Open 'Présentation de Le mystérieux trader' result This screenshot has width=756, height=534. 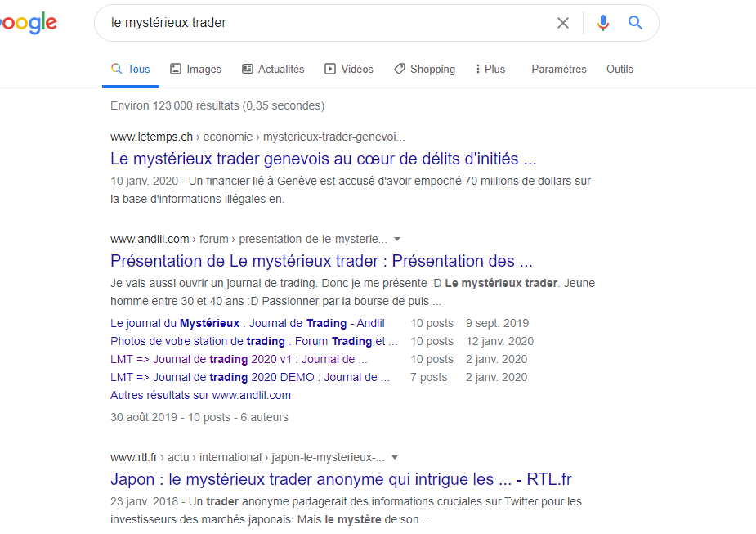point(321,261)
